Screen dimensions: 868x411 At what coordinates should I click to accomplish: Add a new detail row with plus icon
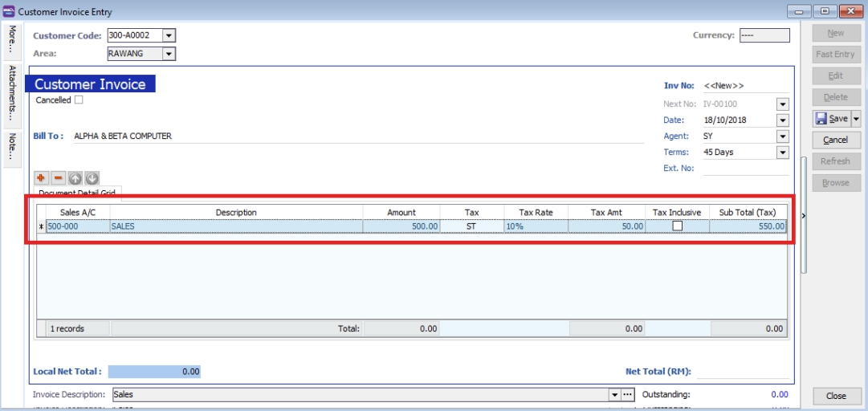pos(40,178)
